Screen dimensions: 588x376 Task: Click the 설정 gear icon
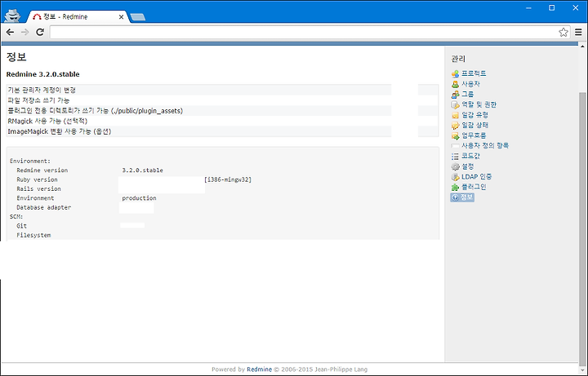pyautogui.click(x=455, y=166)
